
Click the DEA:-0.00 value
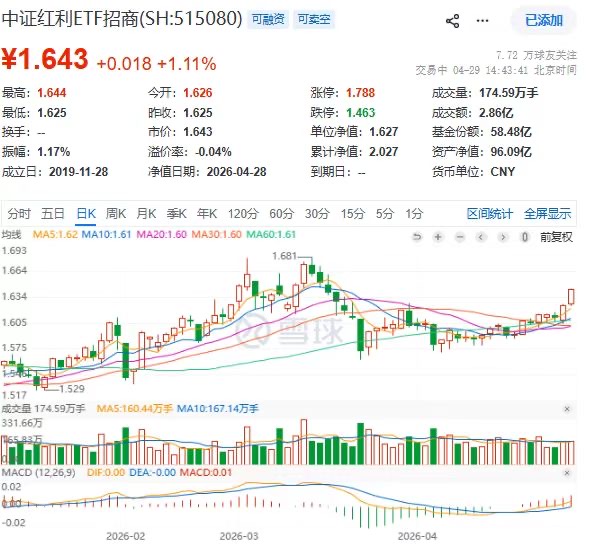coord(153,473)
